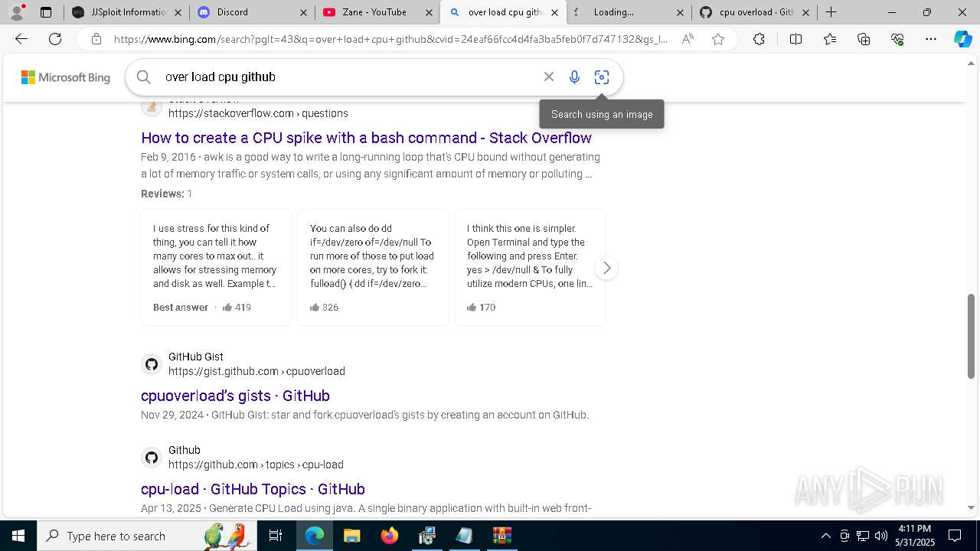Screen dimensions: 980x551
Task: Refresh the current page
Action: click(x=55, y=39)
